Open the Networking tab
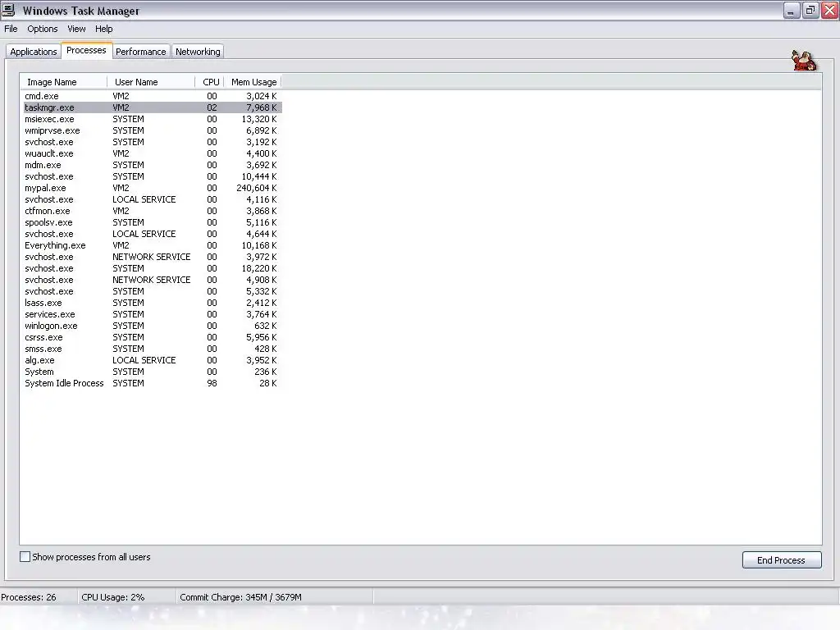This screenshot has height=630, width=840. pyautogui.click(x=198, y=52)
